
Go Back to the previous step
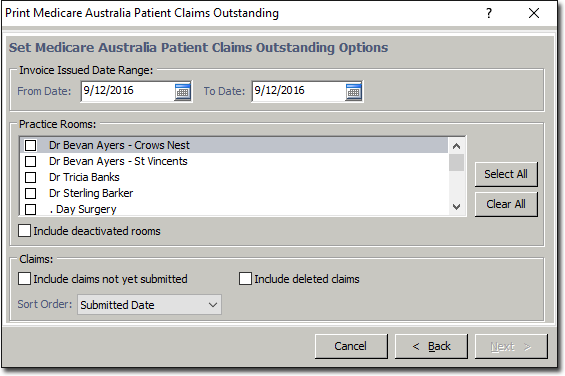click(x=431, y=346)
